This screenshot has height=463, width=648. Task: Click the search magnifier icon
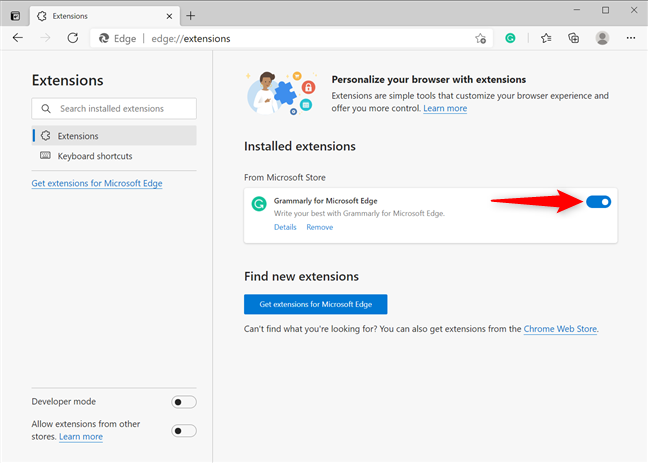46,109
